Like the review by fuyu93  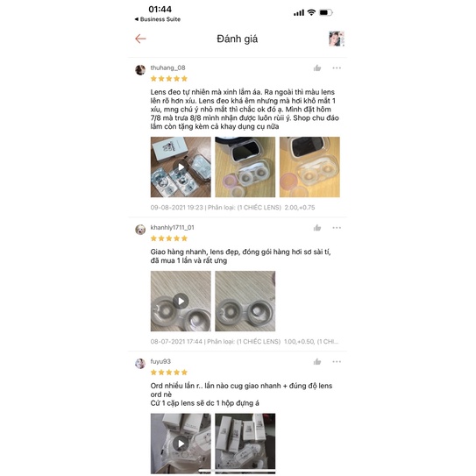coord(317,361)
